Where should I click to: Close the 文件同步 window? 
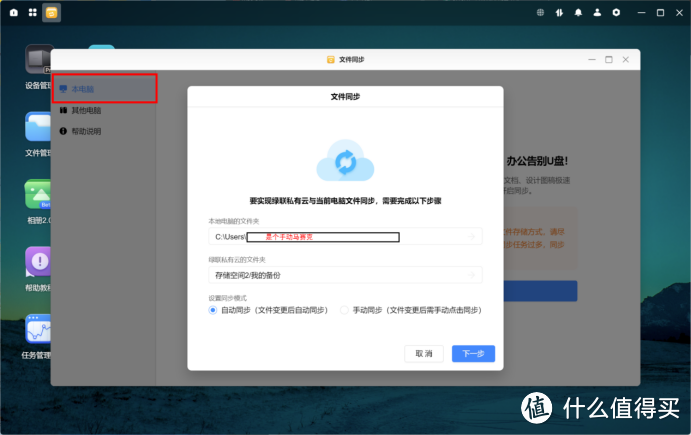[625, 59]
